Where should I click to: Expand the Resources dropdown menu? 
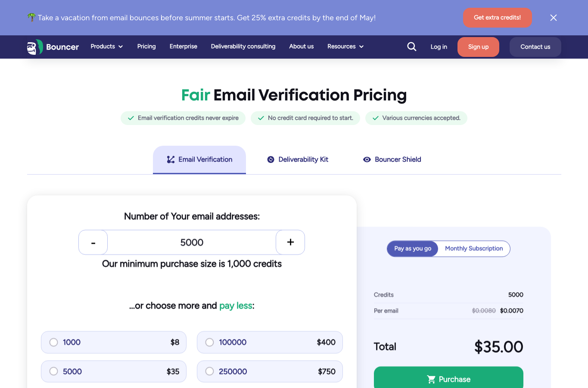[x=345, y=47]
